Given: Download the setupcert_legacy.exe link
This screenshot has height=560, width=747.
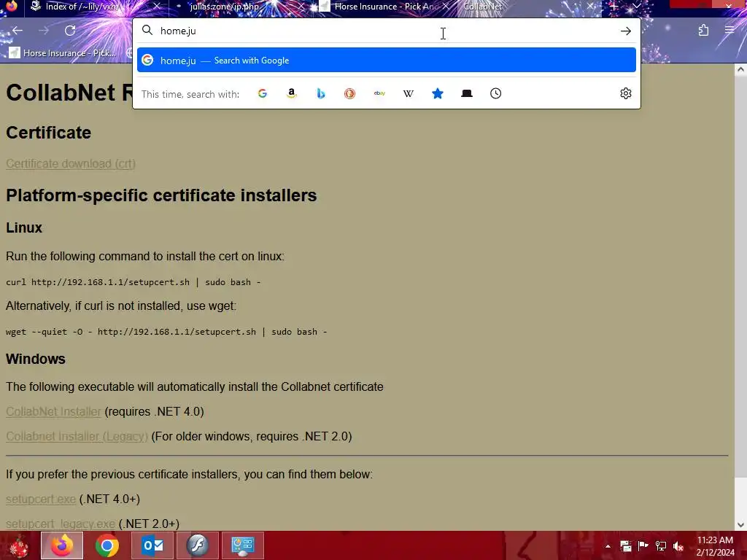Looking at the screenshot, I should click(x=61, y=524).
